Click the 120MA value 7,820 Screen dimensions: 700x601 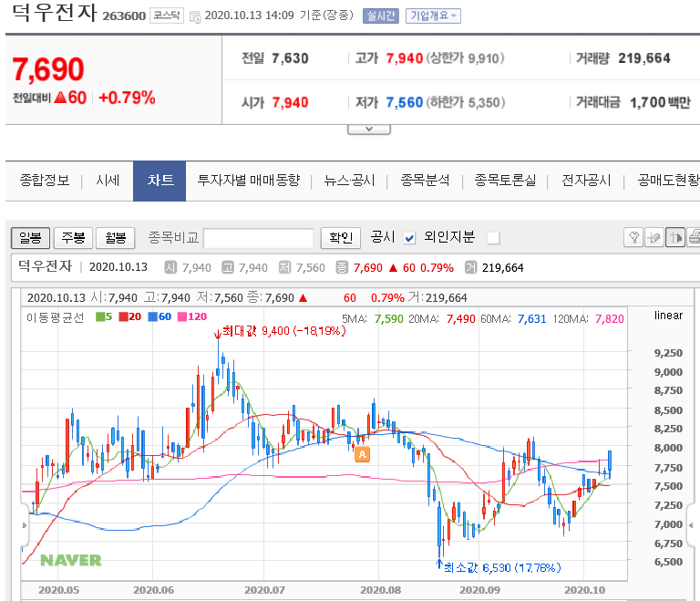pyautogui.click(x=610, y=319)
